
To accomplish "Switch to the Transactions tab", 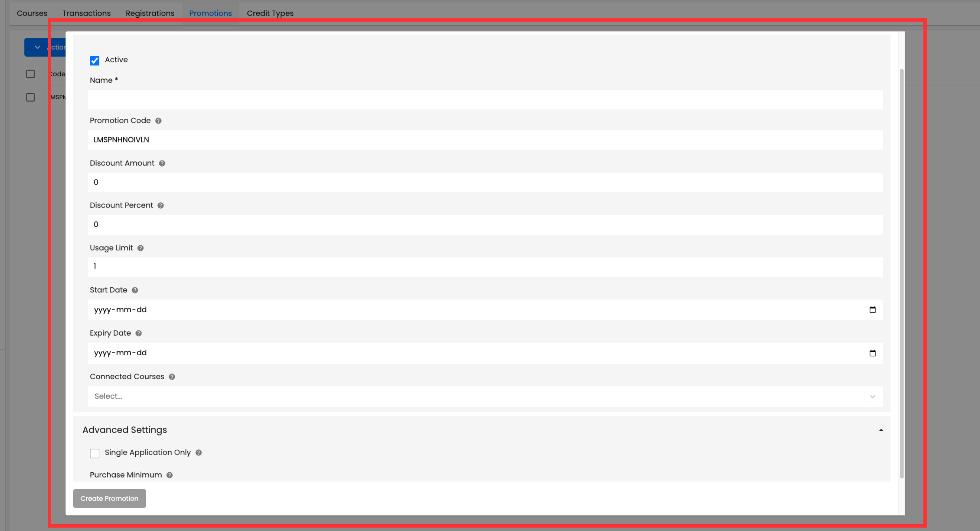I will point(86,13).
